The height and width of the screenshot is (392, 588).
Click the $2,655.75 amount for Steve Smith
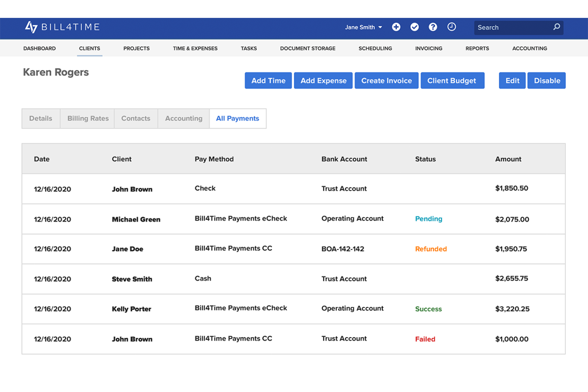[512, 278]
